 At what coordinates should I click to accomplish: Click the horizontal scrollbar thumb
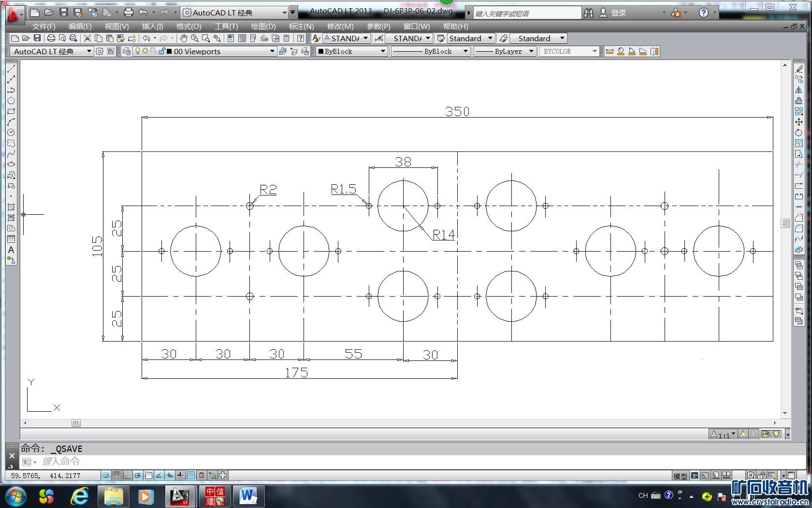[76, 423]
